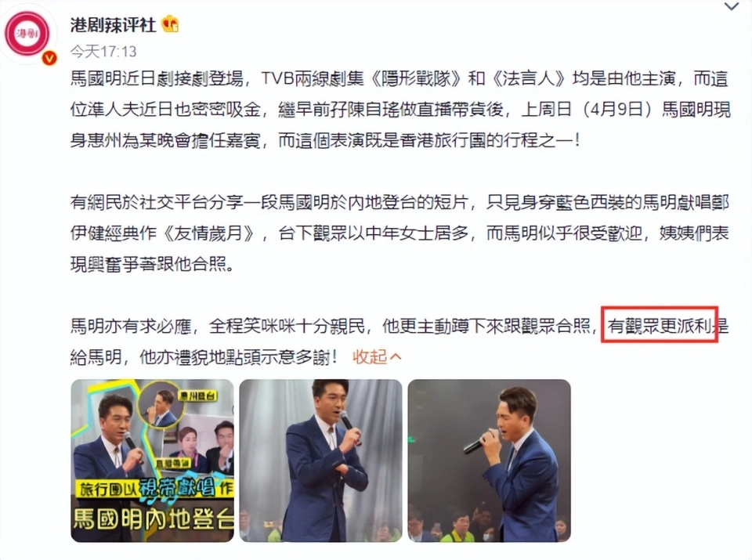Click the paragraph starting 有網民於社交平台

coord(399,233)
